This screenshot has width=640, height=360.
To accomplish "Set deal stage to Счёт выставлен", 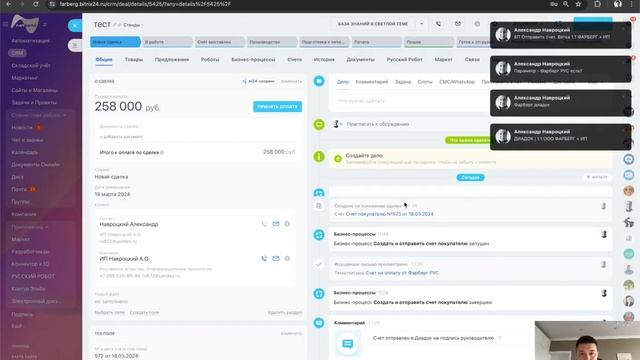I will [220, 42].
